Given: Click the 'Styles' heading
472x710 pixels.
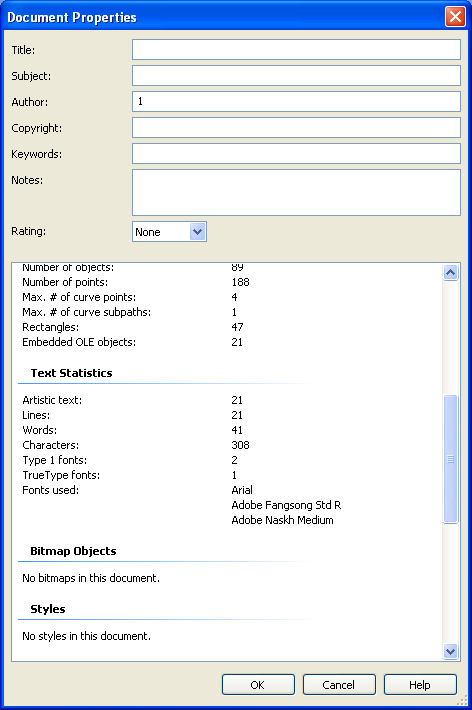Looking at the screenshot, I should coord(48,609).
